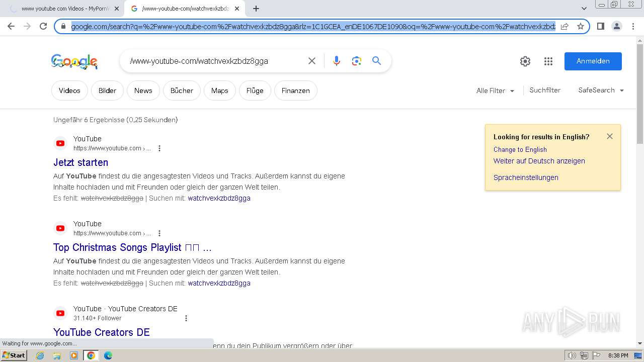Filter results by Finanzen
The height and width of the screenshot is (362, 644).
point(295,90)
